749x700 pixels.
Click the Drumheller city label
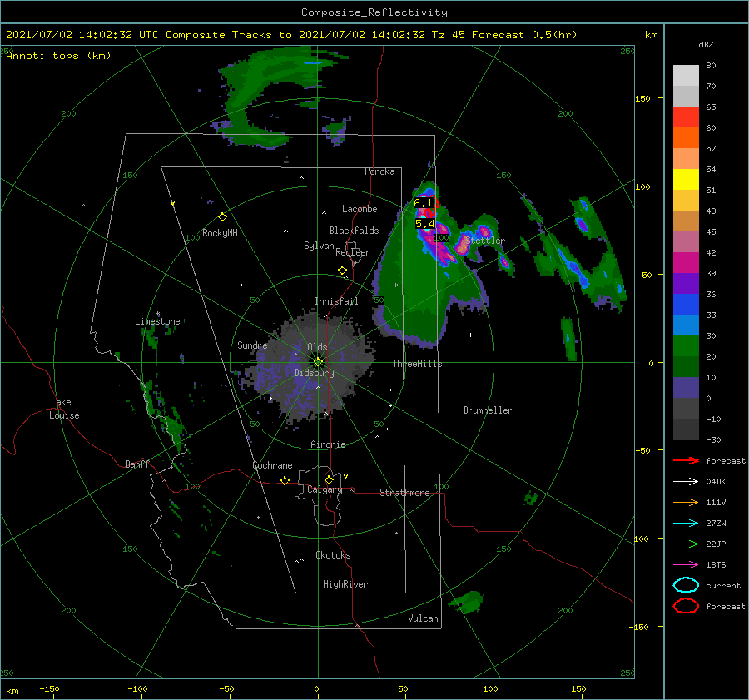(488, 410)
